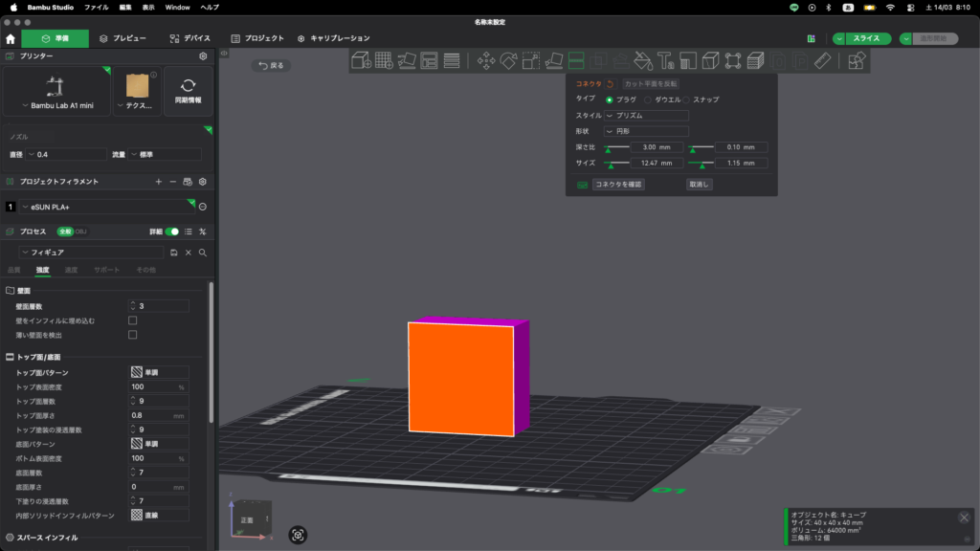
Task: Click the sync info refresh icon
Action: click(x=188, y=84)
